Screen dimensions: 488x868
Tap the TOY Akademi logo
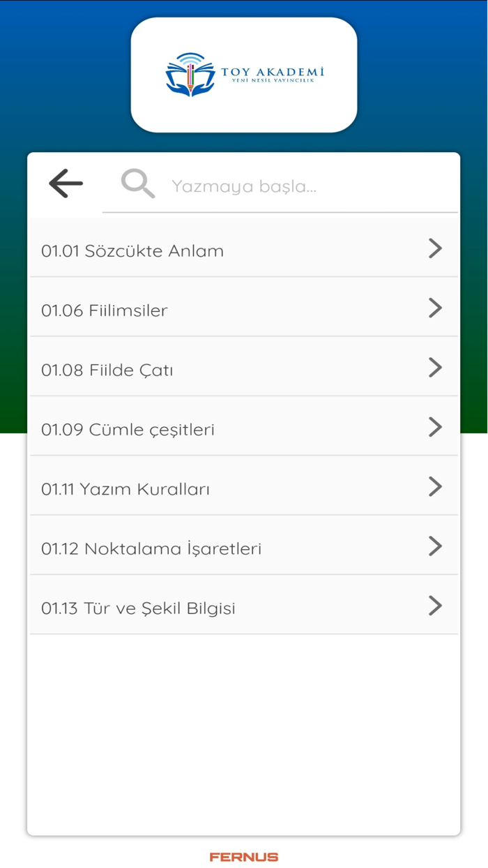243,73
